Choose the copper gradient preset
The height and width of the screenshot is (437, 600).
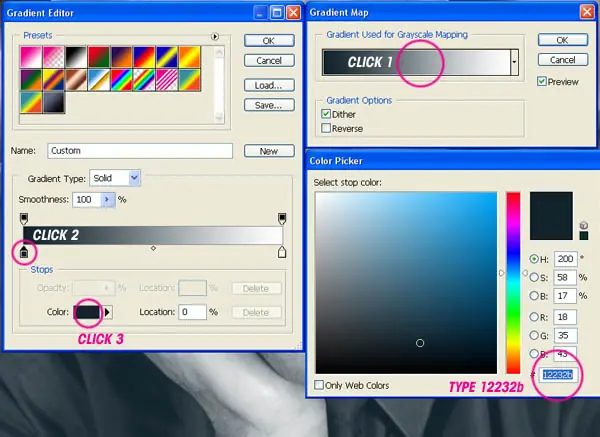76,80
